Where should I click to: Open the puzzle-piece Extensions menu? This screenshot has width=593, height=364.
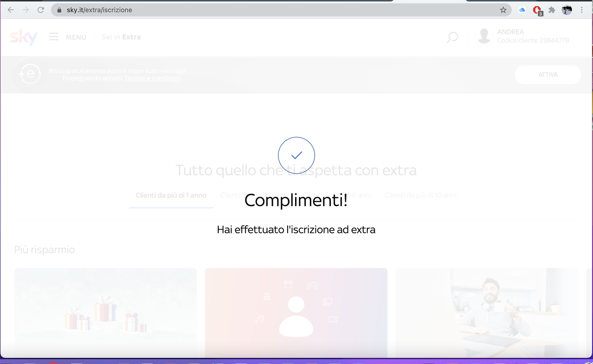[x=552, y=10]
